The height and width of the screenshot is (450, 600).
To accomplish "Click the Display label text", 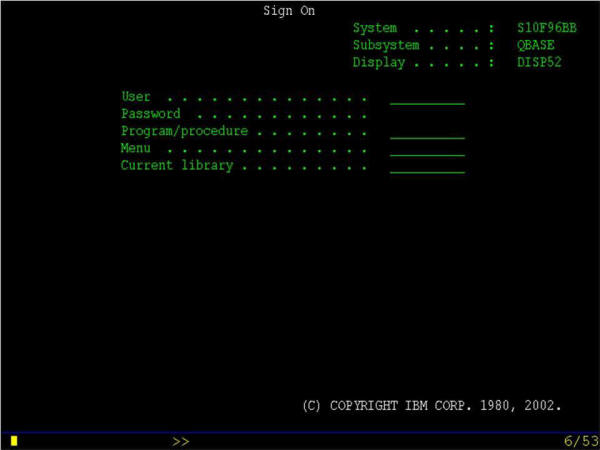I will pos(379,63).
